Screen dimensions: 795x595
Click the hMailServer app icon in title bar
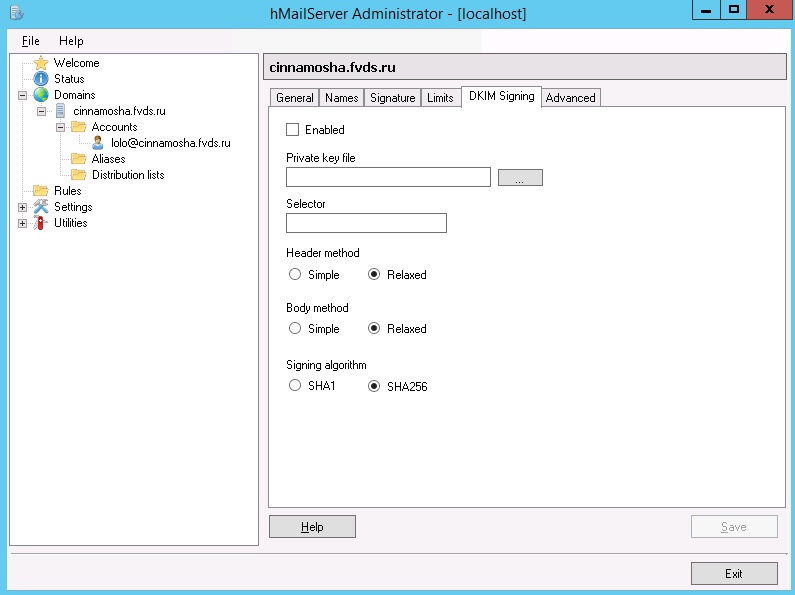point(16,13)
